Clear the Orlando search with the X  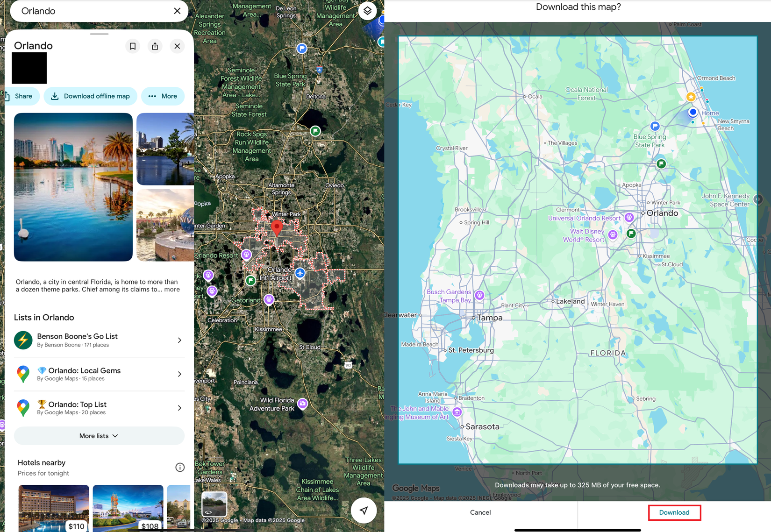pyautogui.click(x=177, y=10)
